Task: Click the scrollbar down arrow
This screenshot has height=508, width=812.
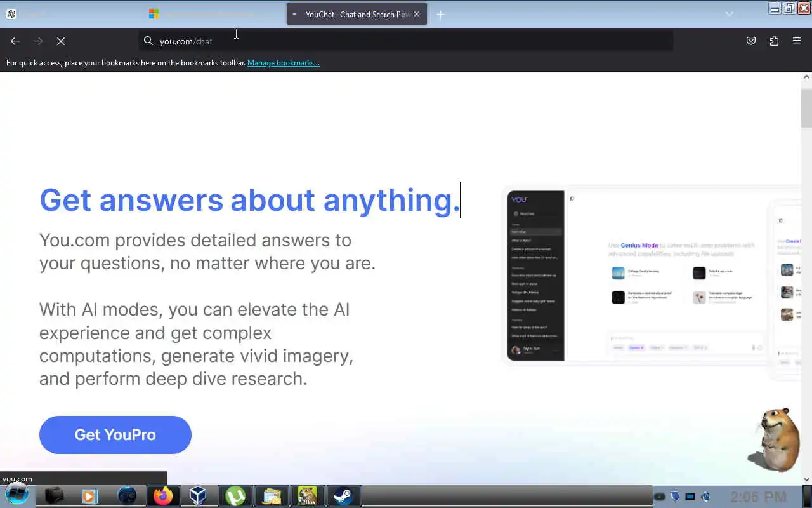Action: 806,479
